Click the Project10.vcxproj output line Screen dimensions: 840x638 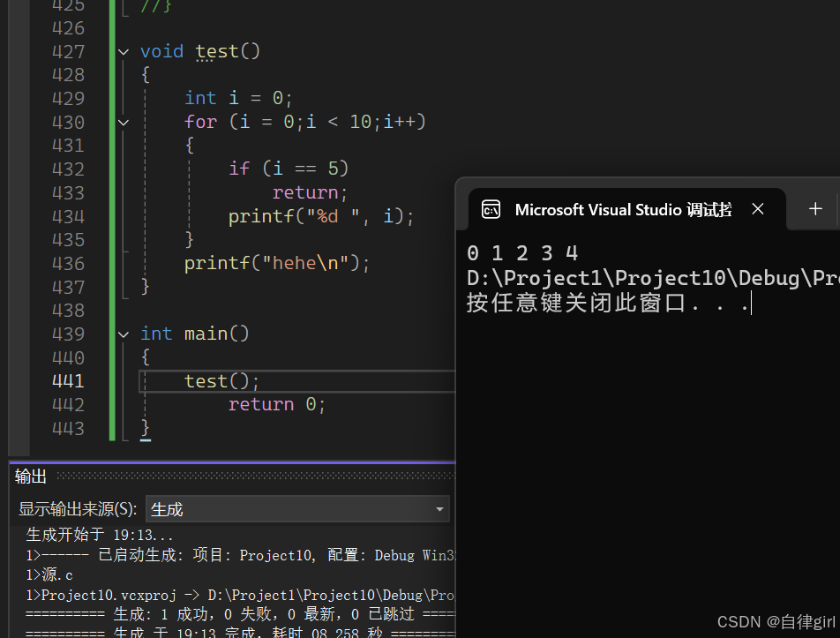pyautogui.click(x=240, y=595)
